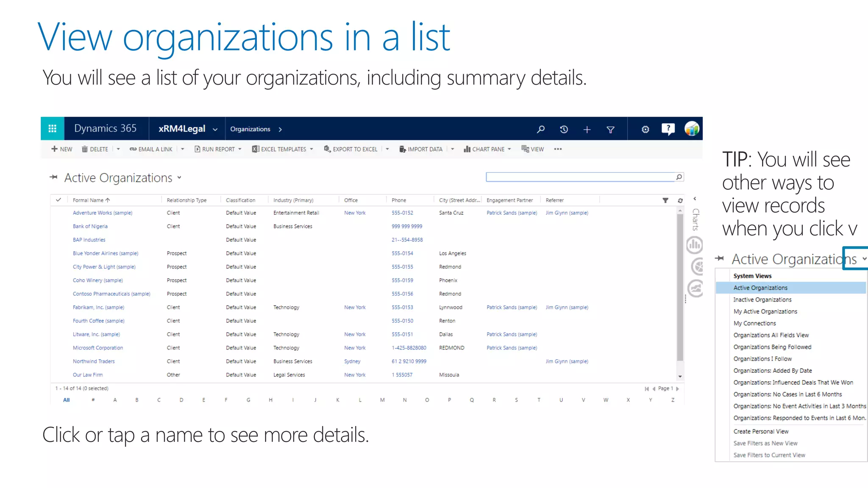The height and width of the screenshot is (488, 868).
Task: Click the NEW record button
Action: pyautogui.click(x=62, y=149)
